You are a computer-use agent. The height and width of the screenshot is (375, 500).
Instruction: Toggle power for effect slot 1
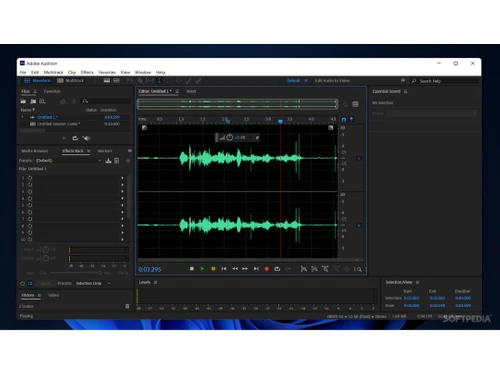(30, 178)
